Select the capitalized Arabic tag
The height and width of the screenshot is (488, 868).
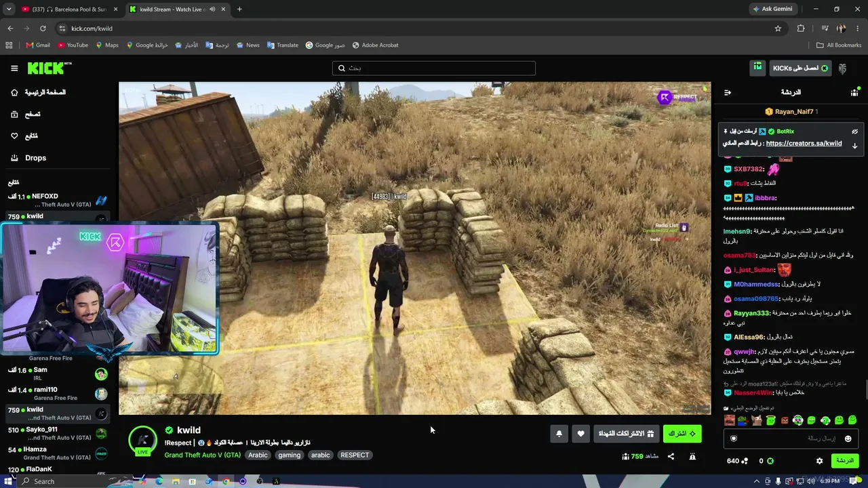tap(258, 455)
